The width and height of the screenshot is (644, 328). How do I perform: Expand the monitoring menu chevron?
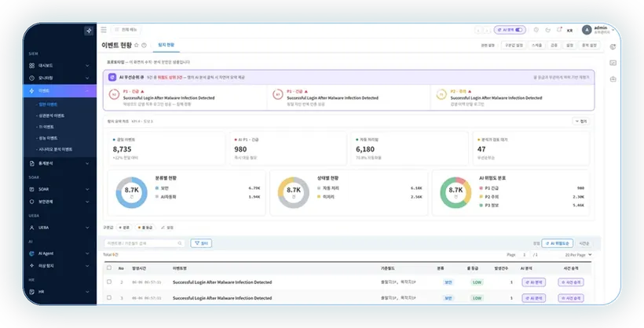click(87, 78)
